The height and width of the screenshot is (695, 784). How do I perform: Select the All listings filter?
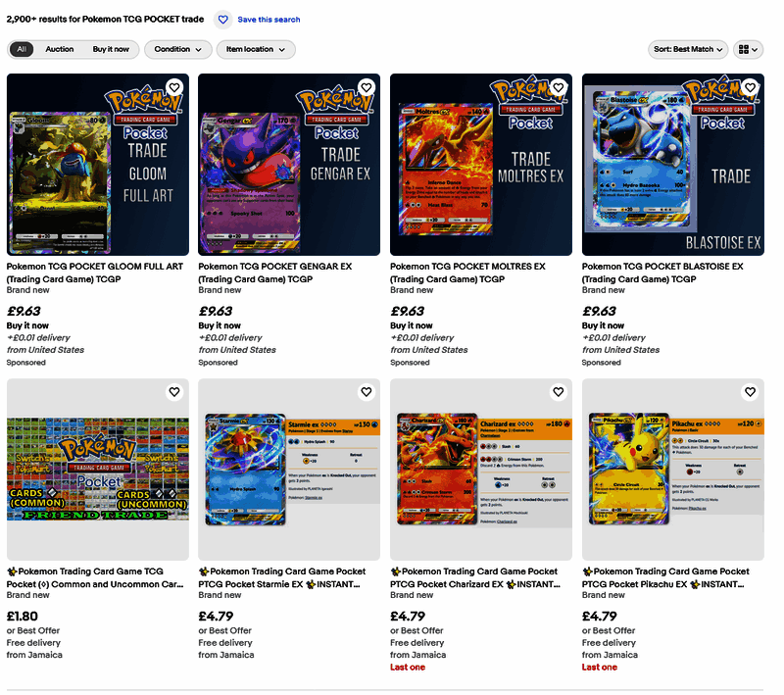tap(22, 49)
